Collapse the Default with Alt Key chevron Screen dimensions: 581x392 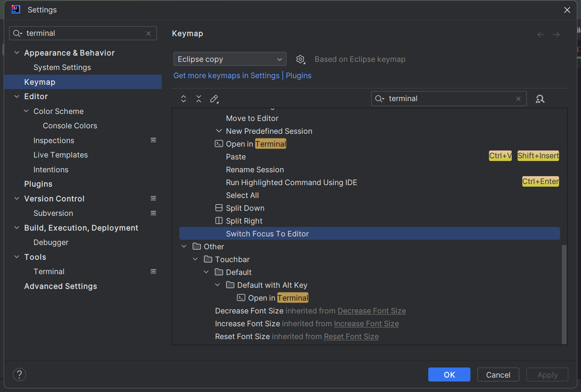click(x=217, y=285)
